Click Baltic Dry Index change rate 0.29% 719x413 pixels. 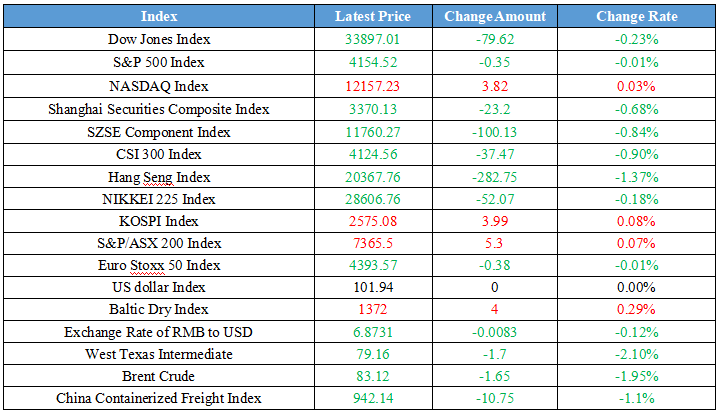637,310
